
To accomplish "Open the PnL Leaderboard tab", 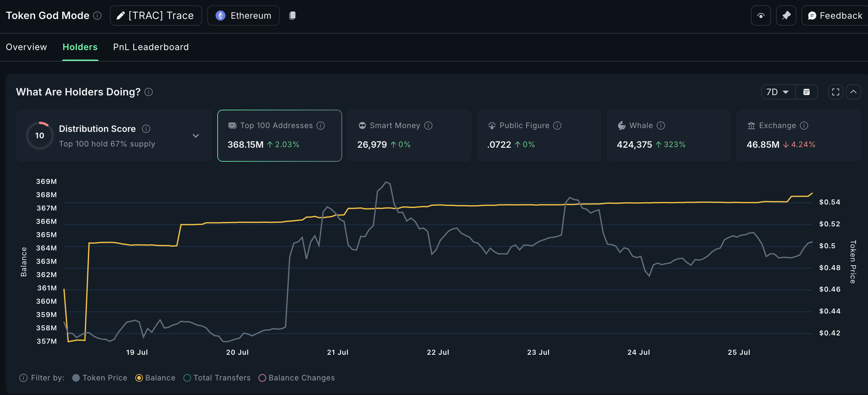I will [150, 47].
